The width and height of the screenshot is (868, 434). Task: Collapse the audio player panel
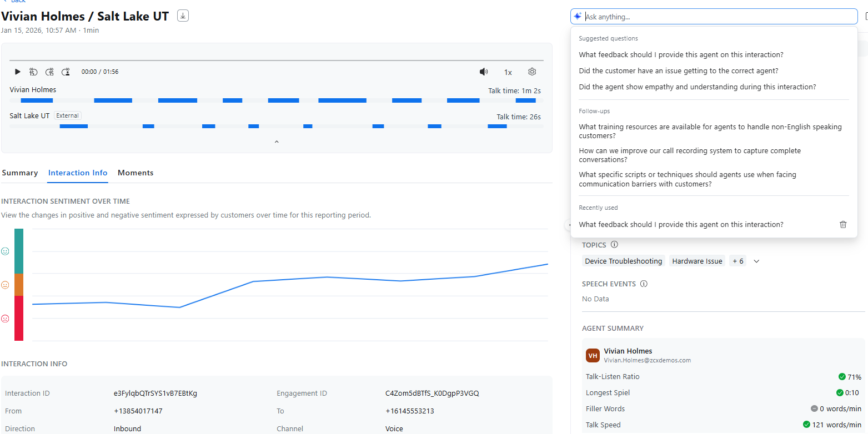(277, 142)
